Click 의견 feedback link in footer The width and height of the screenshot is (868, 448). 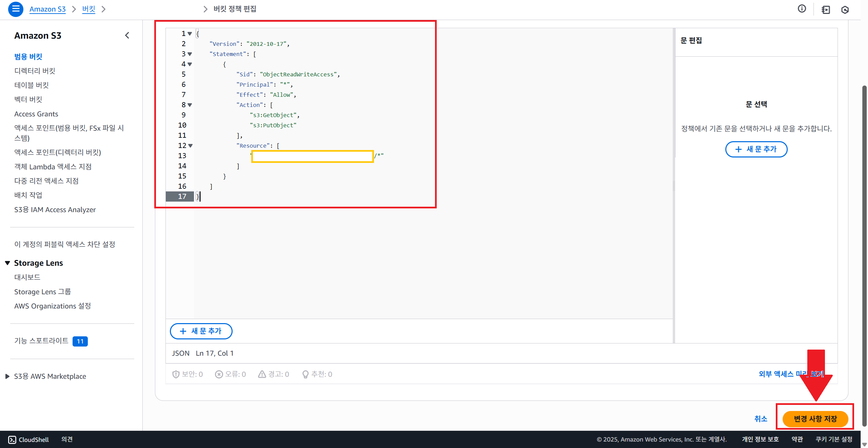click(x=67, y=440)
